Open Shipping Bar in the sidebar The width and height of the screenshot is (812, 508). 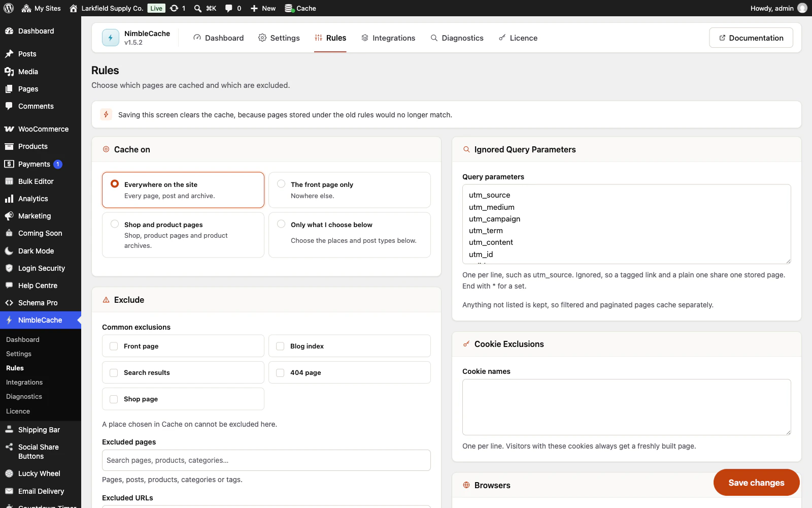click(x=41, y=430)
